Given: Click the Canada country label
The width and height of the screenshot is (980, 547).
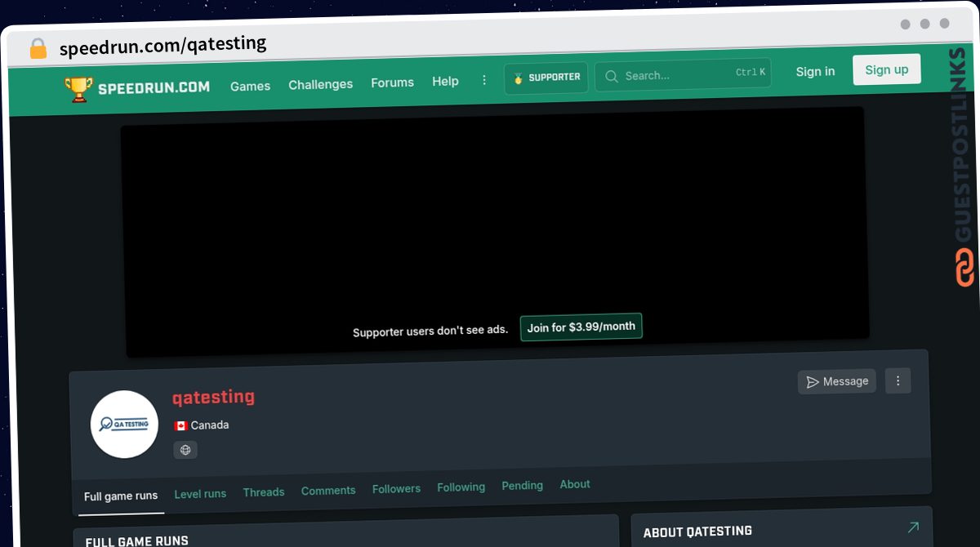Looking at the screenshot, I should click(210, 425).
